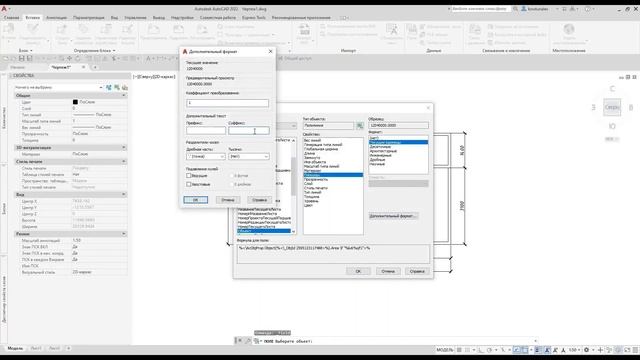Open the Тысячи separator dropdown
The height and width of the screenshot is (360, 640).
[x=249, y=156]
